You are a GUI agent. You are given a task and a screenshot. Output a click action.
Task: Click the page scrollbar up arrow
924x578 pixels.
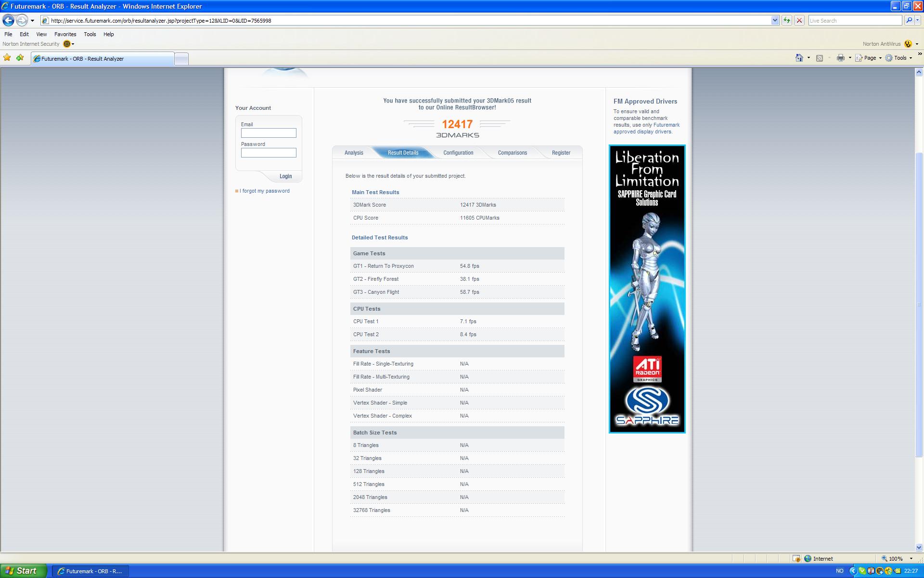(919, 72)
